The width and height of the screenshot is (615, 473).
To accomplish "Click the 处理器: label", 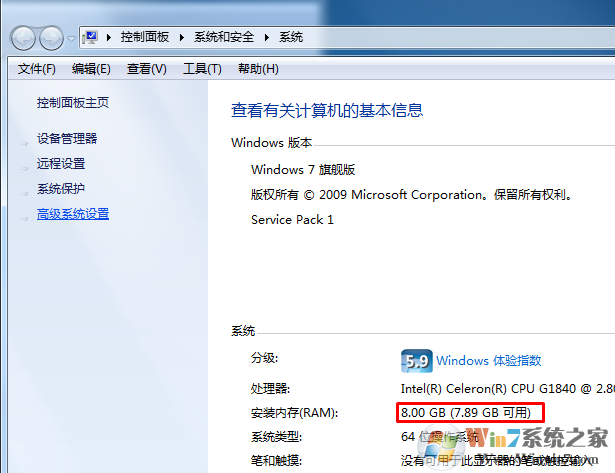I will [270, 389].
